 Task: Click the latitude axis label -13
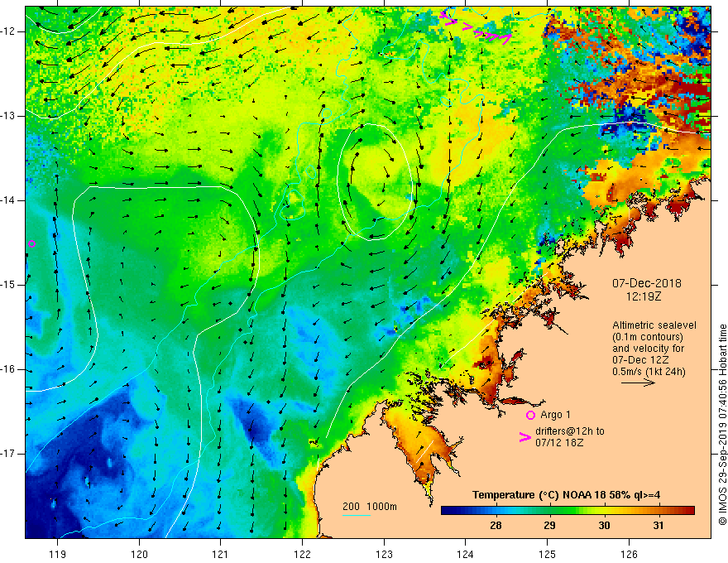pyautogui.click(x=9, y=116)
